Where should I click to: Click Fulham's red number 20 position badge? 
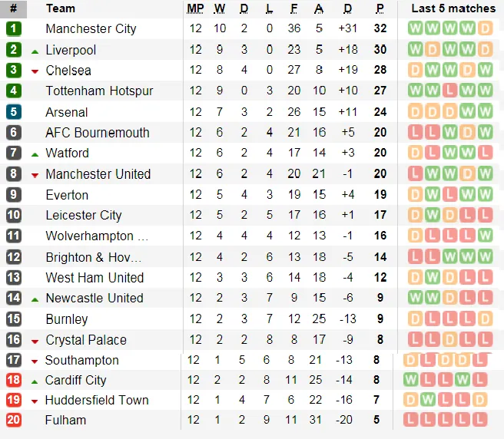(x=13, y=420)
